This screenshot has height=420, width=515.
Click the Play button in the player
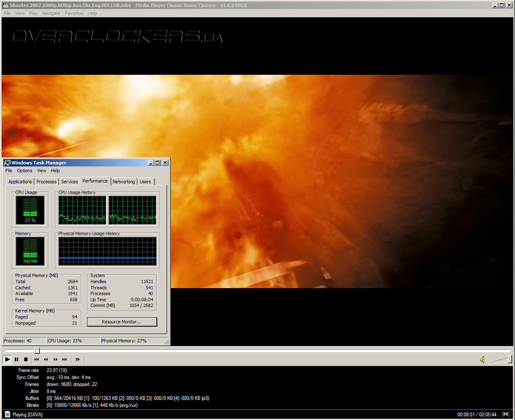click(7, 359)
